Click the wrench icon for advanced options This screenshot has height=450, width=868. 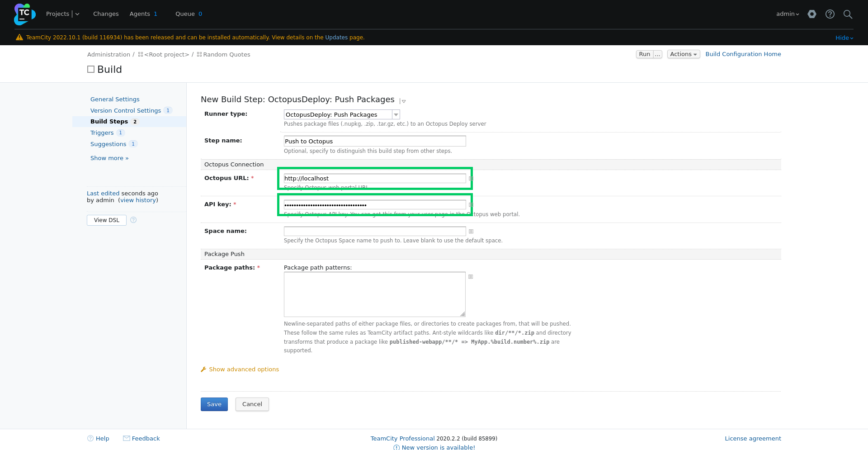203,369
